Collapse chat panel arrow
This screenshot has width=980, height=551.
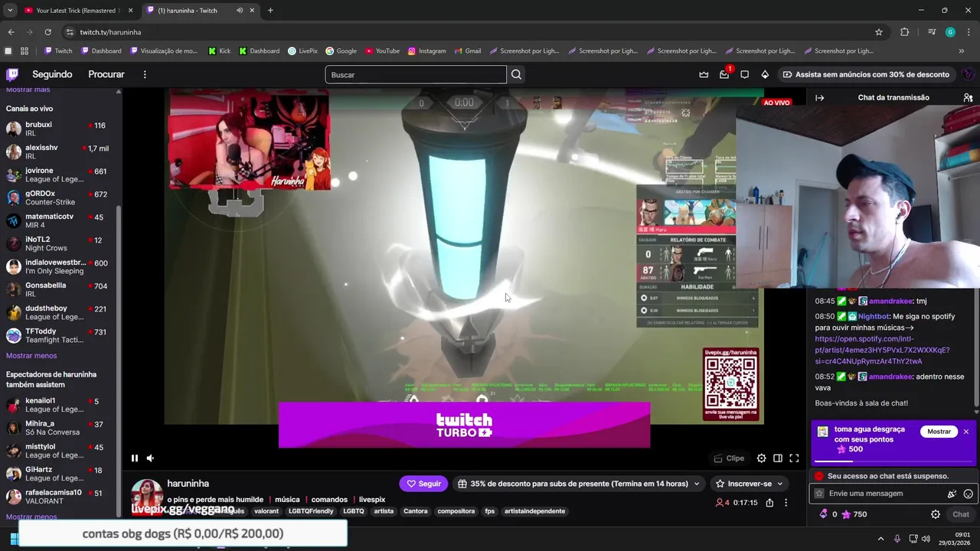[819, 98]
